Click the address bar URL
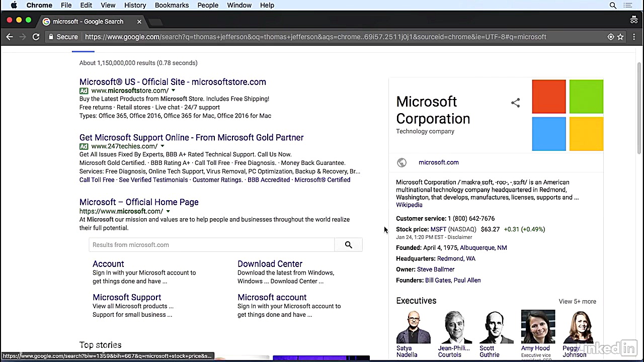Image resolution: width=644 pixels, height=362 pixels. (315, 37)
